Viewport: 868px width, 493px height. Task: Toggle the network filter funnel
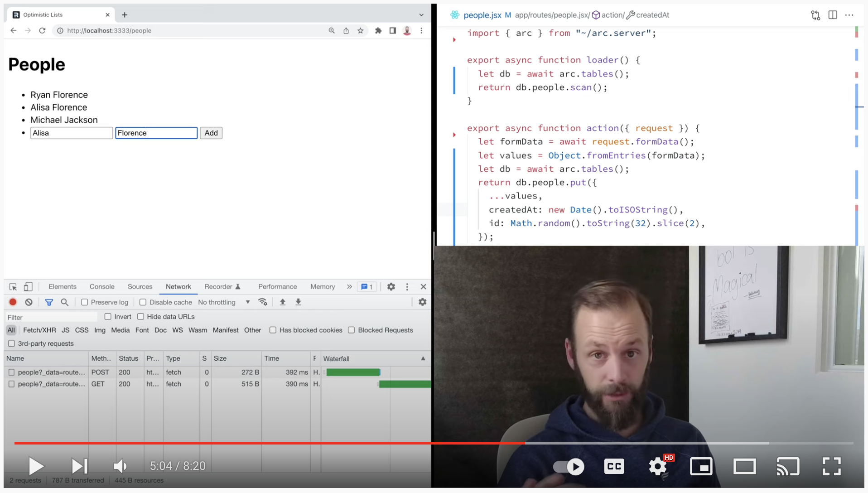tap(49, 302)
